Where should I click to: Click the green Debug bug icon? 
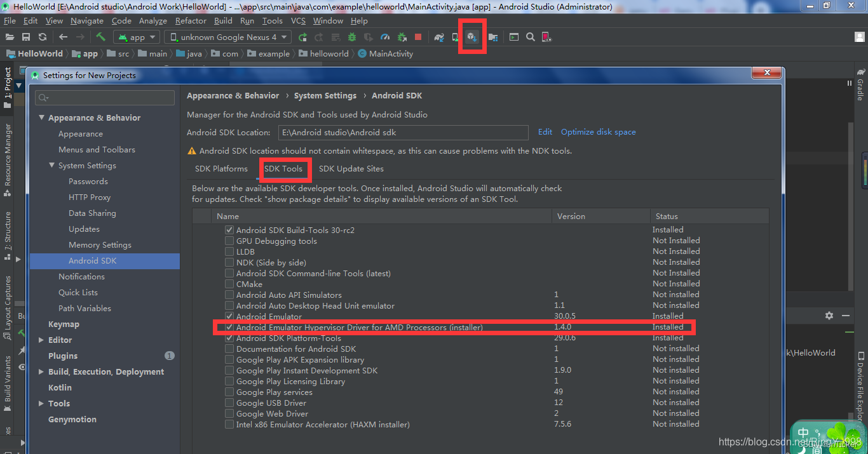352,37
